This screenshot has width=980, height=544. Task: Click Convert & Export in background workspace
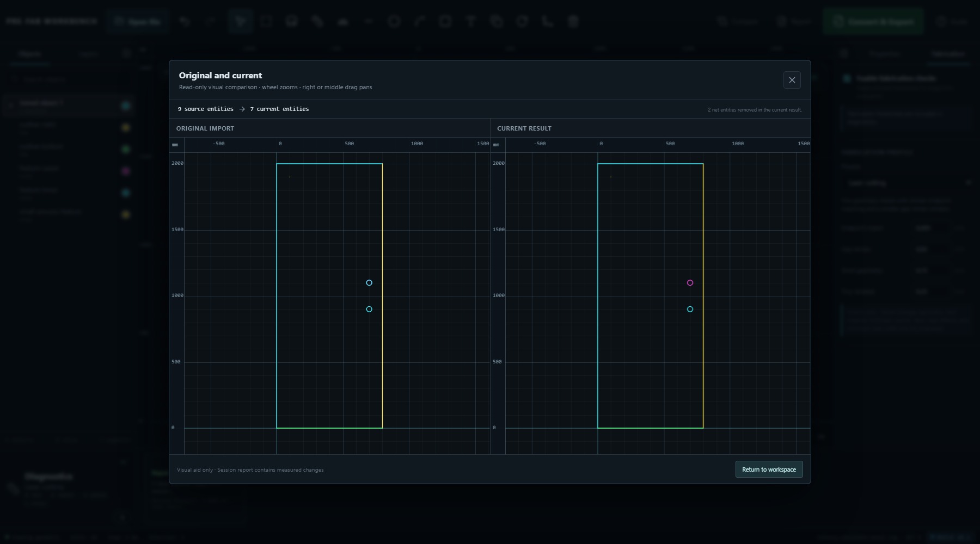(x=873, y=22)
